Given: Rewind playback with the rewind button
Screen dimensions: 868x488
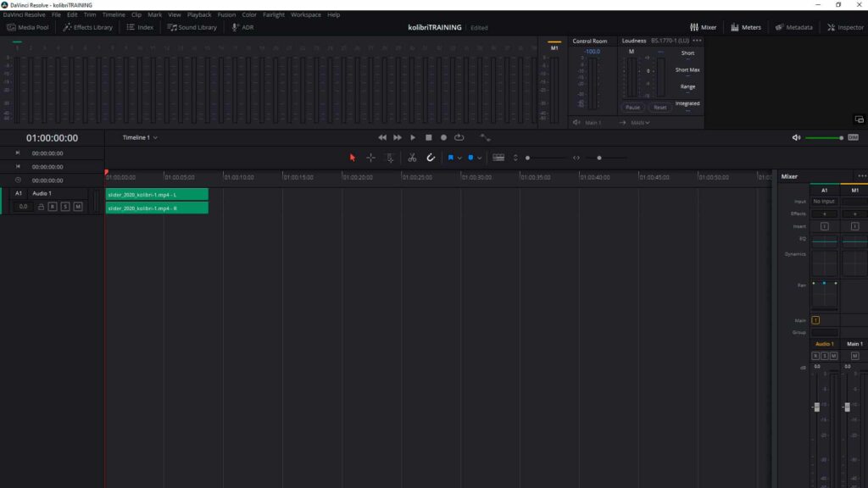Looking at the screenshot, I should coord(382,137).
